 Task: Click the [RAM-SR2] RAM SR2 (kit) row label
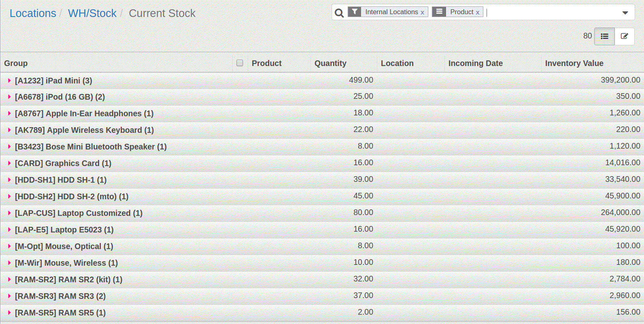(68, 279)
